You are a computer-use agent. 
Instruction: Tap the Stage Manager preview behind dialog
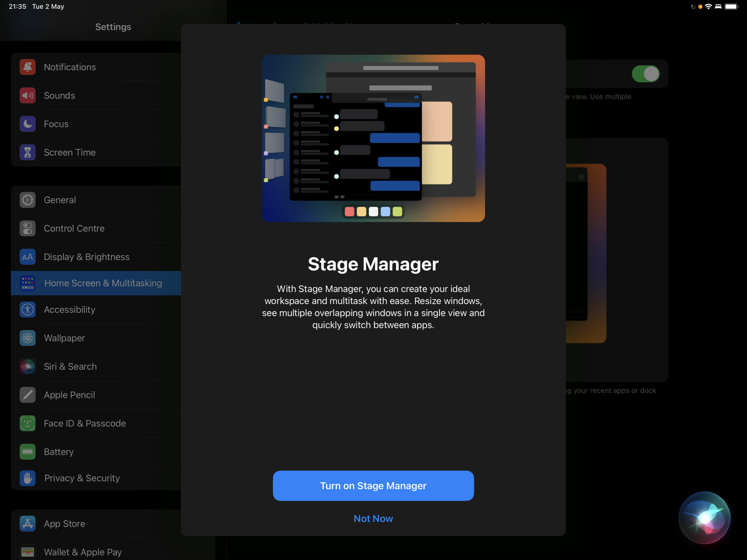586,253
